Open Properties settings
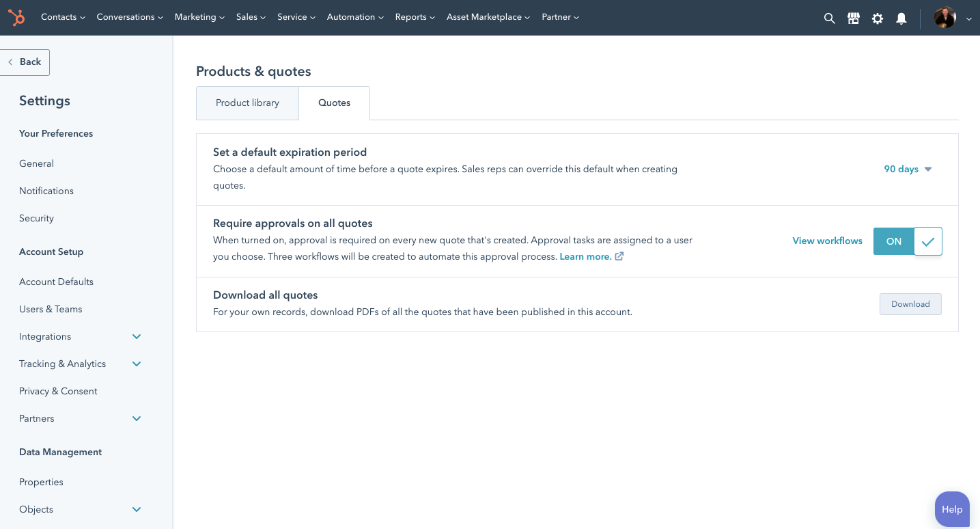The image size is (980, 529). click(41, 482)
